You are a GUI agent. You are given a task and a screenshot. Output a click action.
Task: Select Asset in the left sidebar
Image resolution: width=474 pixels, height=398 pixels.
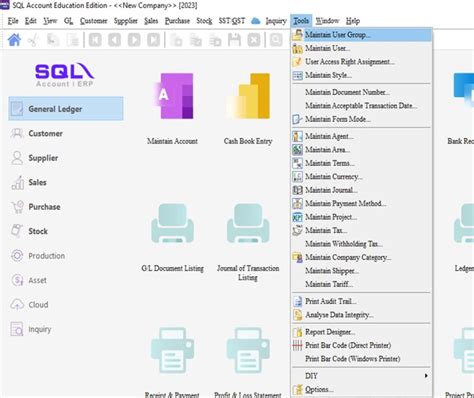click(66, 280)
